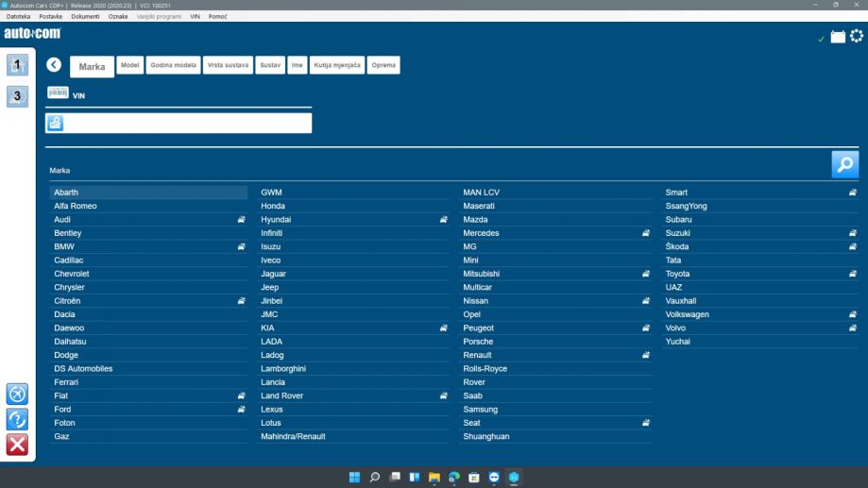The image size is (868, 488).
Task: Select Seat brand
Action: 555,423
